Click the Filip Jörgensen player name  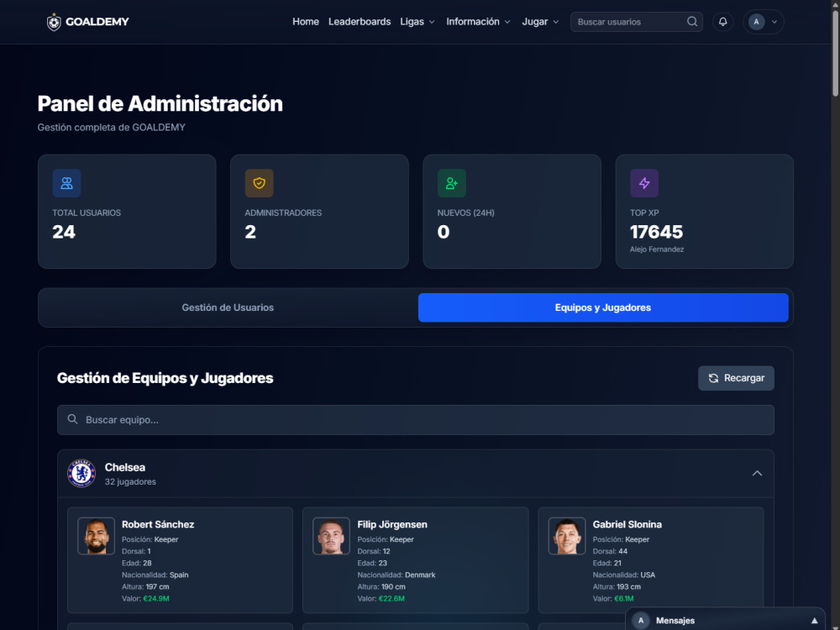[x=392, y=524]
